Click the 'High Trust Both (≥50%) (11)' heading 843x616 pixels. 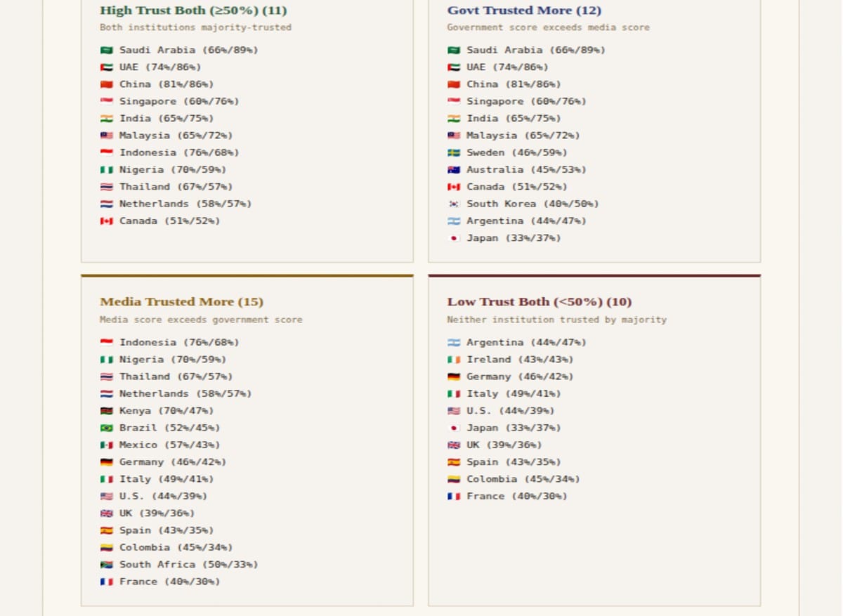coord(193,11)
